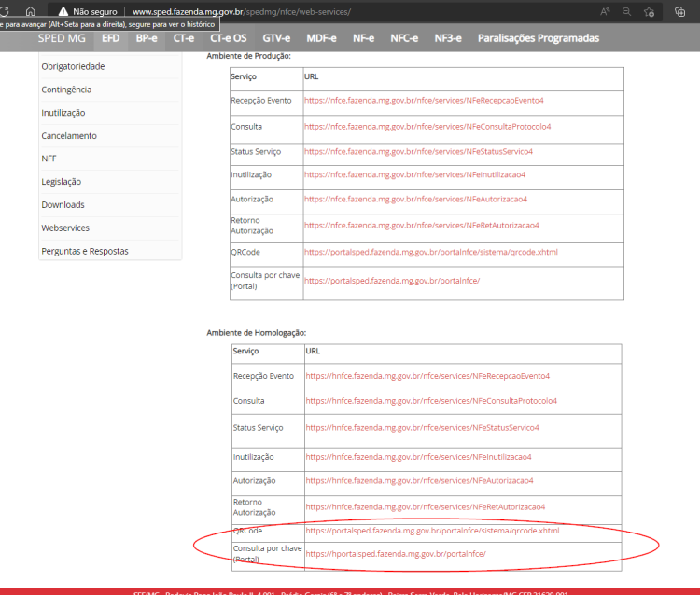Open homologação hportalsped portalnfce link
Viewport: 700px width, 595px height.
[396, 554]
